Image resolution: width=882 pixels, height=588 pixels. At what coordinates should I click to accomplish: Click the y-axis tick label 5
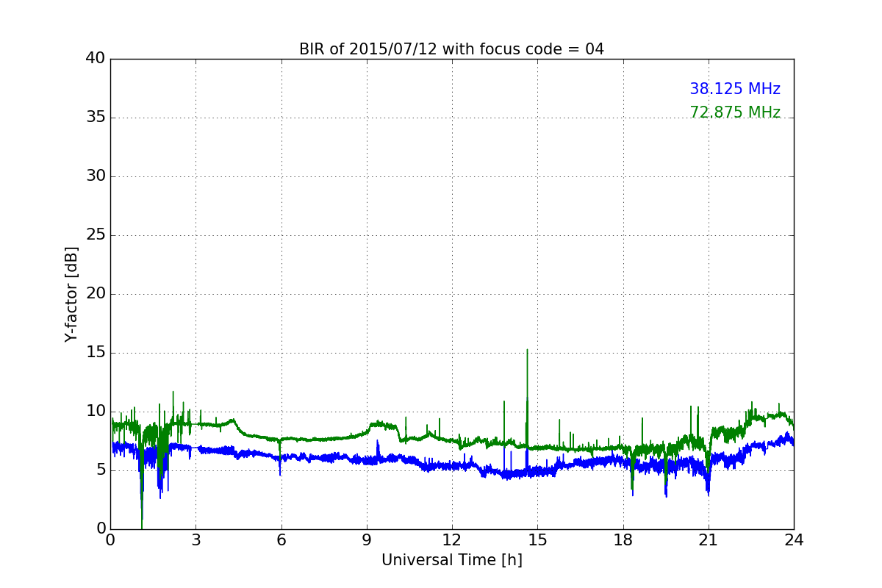click(x=100, y=470)
